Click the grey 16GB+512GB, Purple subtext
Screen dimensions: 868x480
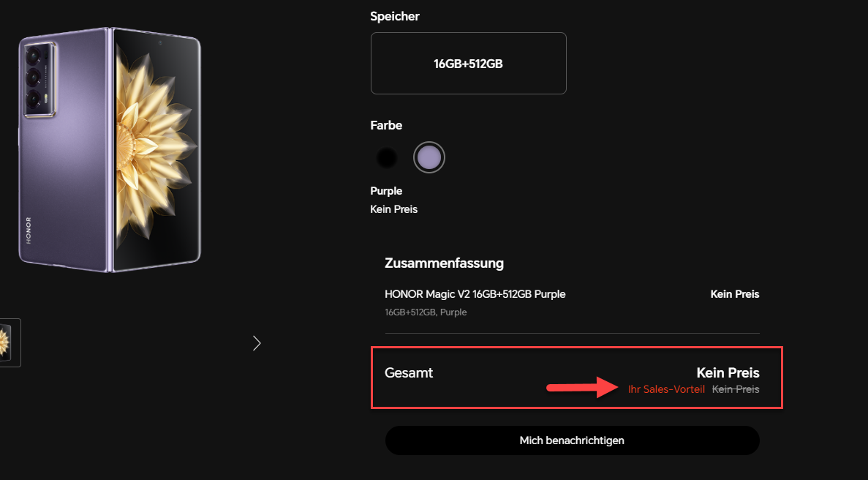click(426, 312)
